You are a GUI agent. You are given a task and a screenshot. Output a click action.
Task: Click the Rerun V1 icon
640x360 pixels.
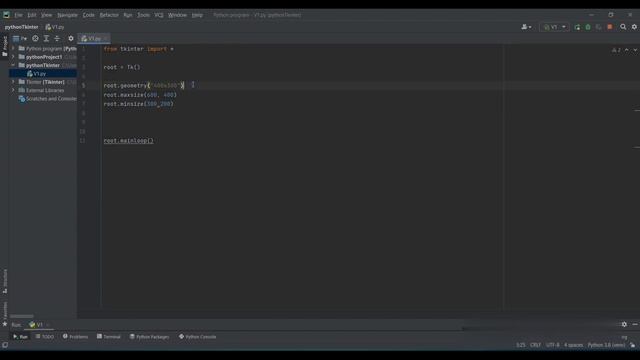(577, 27)
